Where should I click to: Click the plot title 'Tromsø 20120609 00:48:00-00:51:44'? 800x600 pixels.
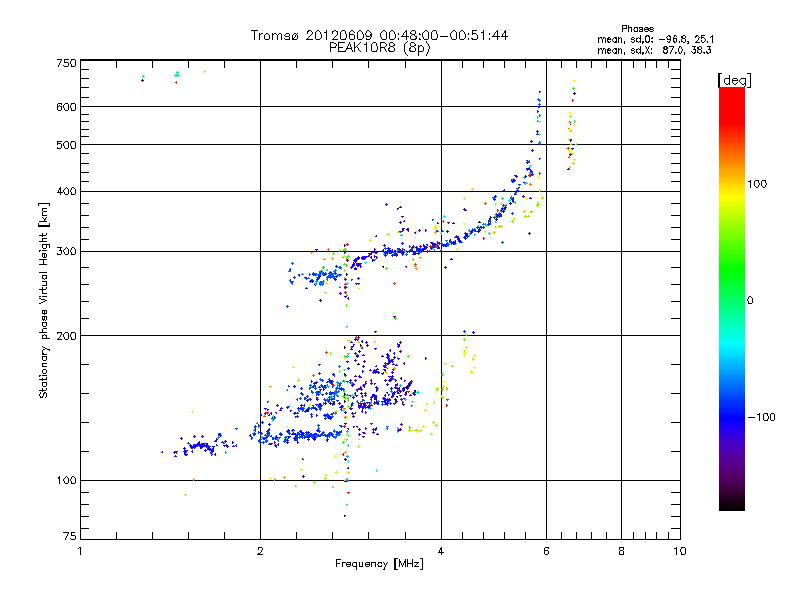379,35
